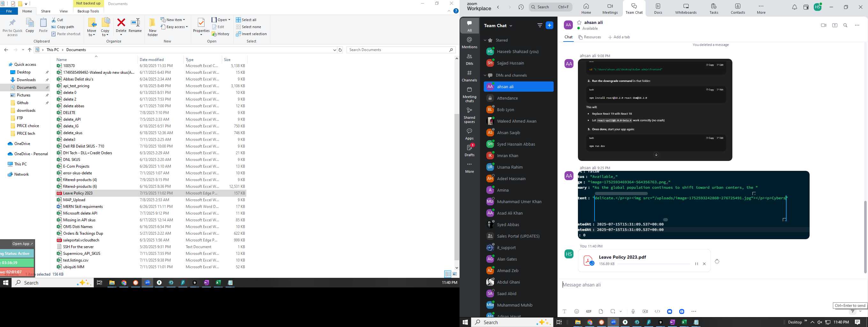Click the filter icon in Team Chat panel
Viewport: 868px width, 327px height.
point(539,25)
